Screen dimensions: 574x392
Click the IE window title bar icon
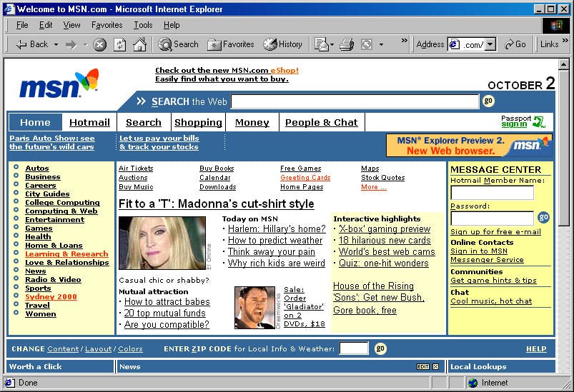point(9,9)
